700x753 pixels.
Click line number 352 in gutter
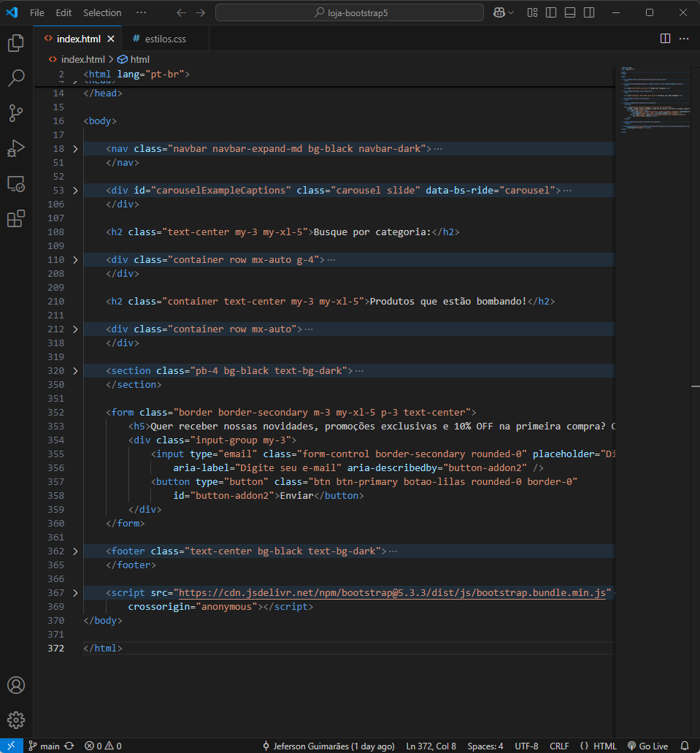(55, 413)
